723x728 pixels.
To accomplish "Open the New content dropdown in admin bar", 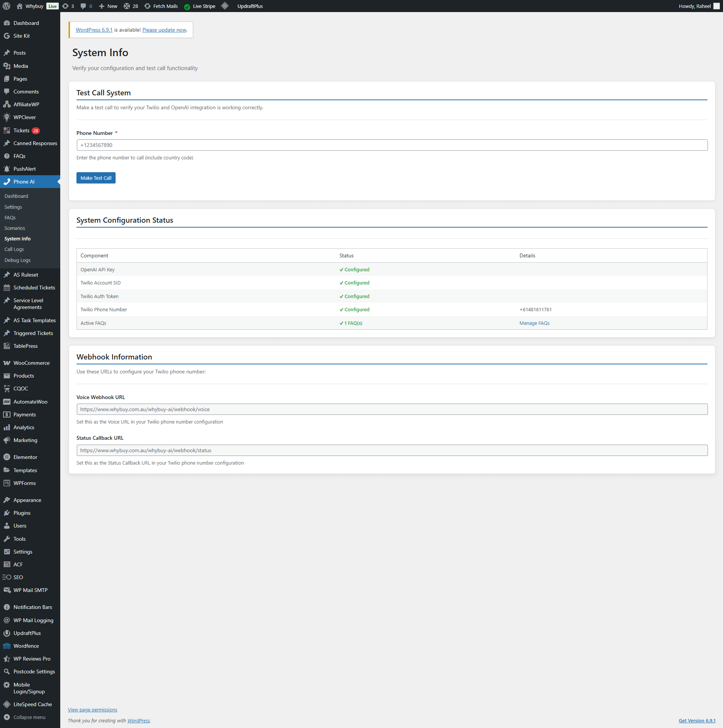I will 108,6.
